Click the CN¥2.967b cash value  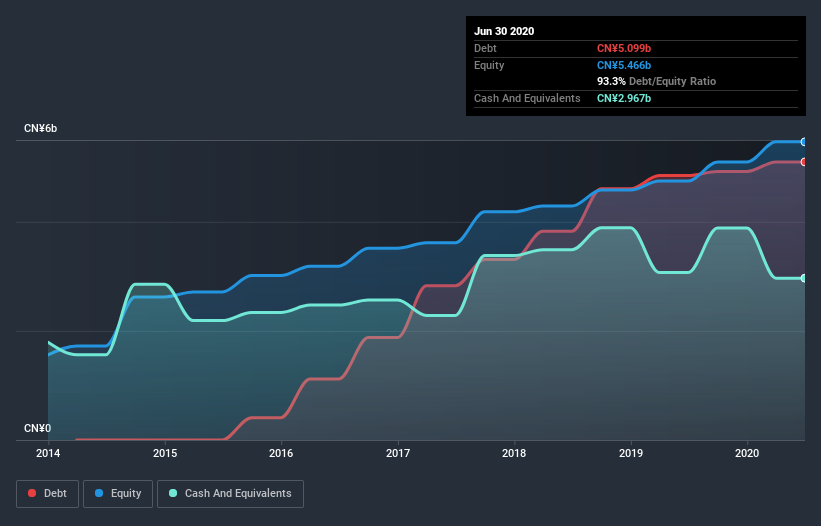click(624, 98)
